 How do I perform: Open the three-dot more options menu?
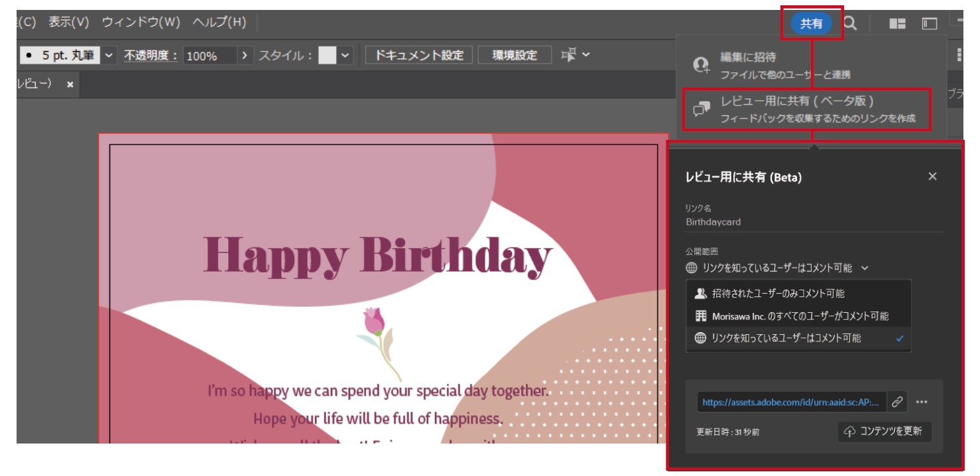(x=922, y=402)
